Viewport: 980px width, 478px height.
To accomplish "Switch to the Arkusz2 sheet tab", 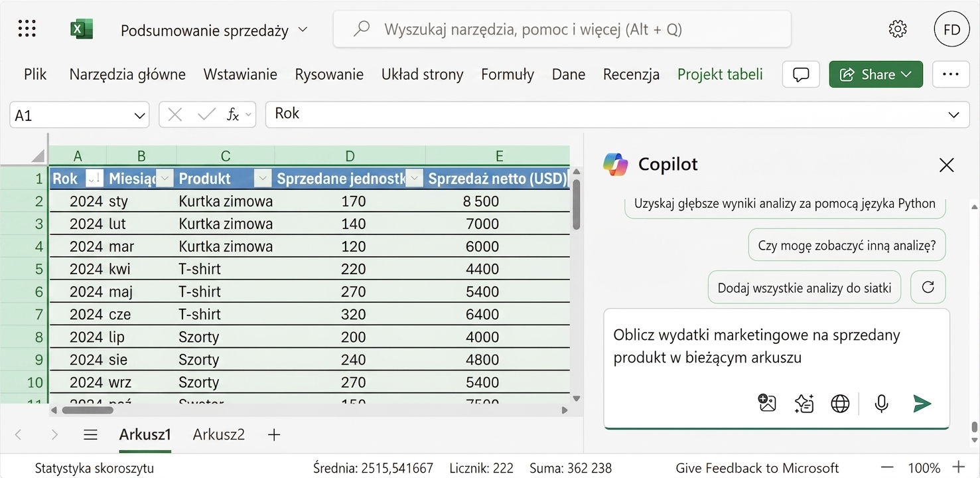I will [219, 435].
